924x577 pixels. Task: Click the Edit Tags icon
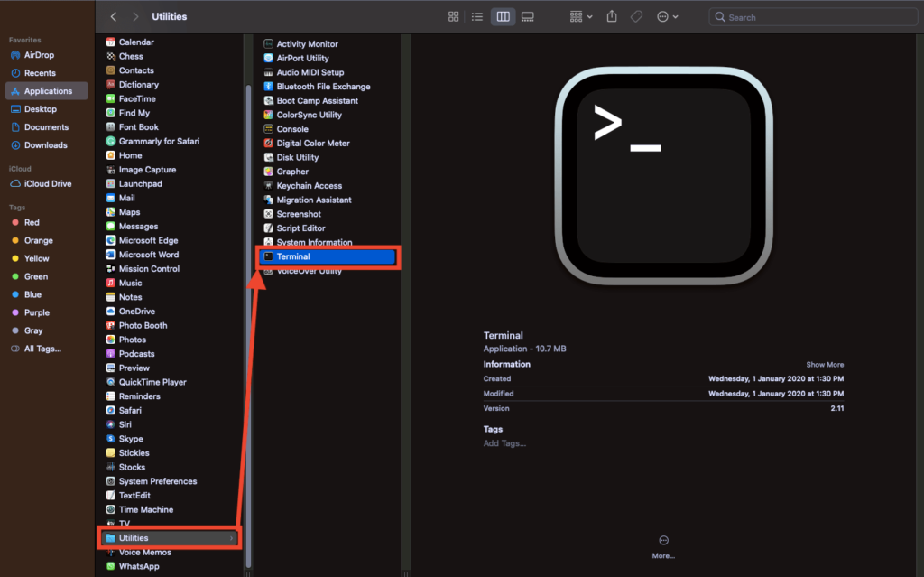[x=636, y=17]
